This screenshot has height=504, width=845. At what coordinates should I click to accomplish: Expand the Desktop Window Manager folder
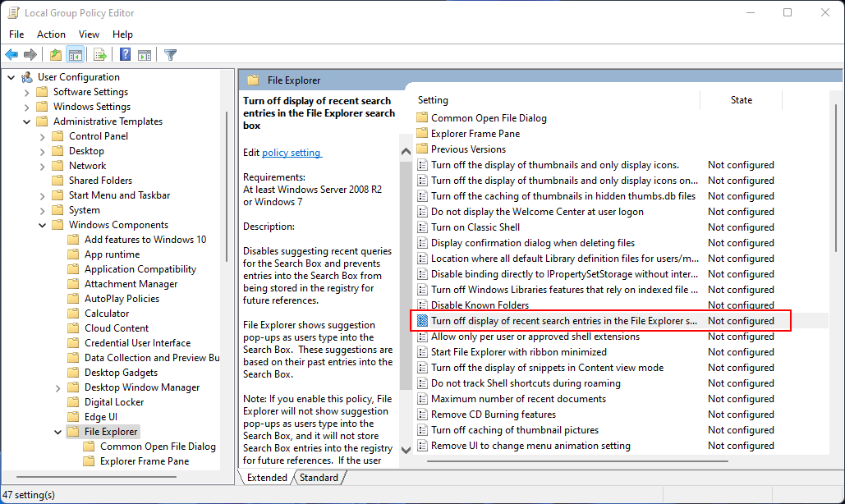[57, 387]
